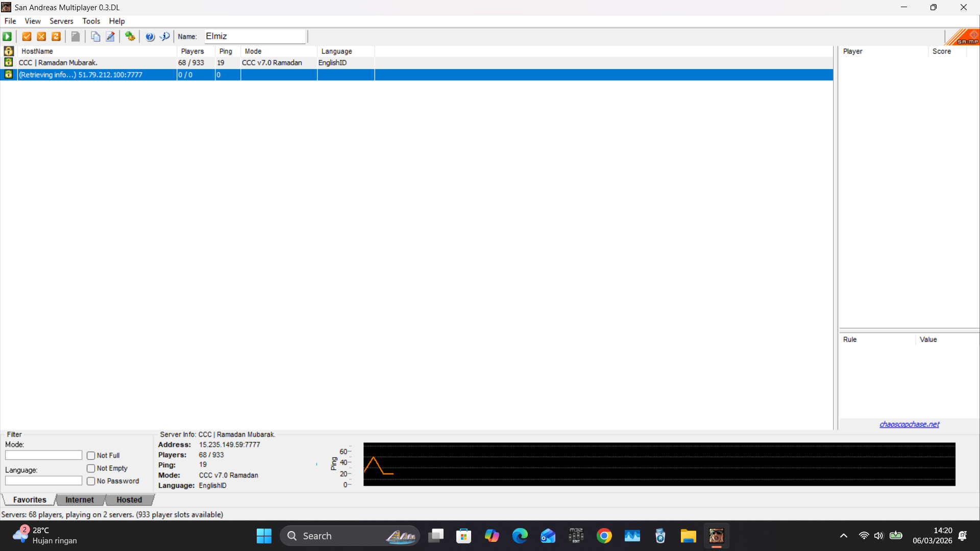The width and height of the screenshot is (980, 551).
Task: Click the green Connect play icon
Action: pyautogui.click(x=7, y=36)
